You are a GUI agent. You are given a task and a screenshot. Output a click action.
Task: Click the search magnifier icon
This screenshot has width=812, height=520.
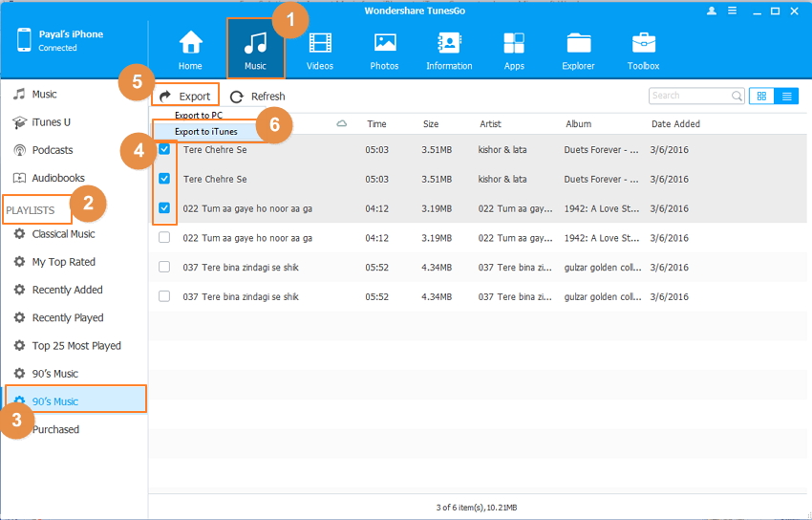(x=737, y=96)
